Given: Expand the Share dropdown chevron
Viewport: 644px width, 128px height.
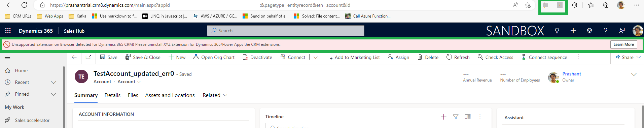Looking at the screenshot, I should pos(639,57).
